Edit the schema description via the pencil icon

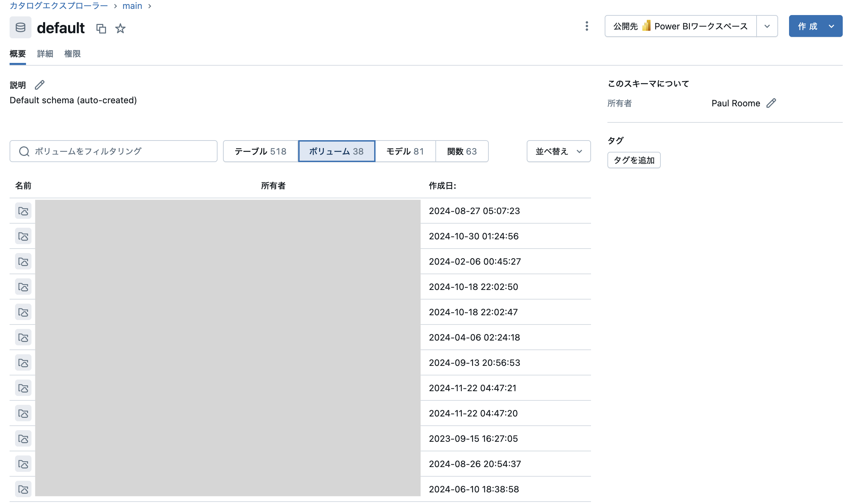(40, 85)
